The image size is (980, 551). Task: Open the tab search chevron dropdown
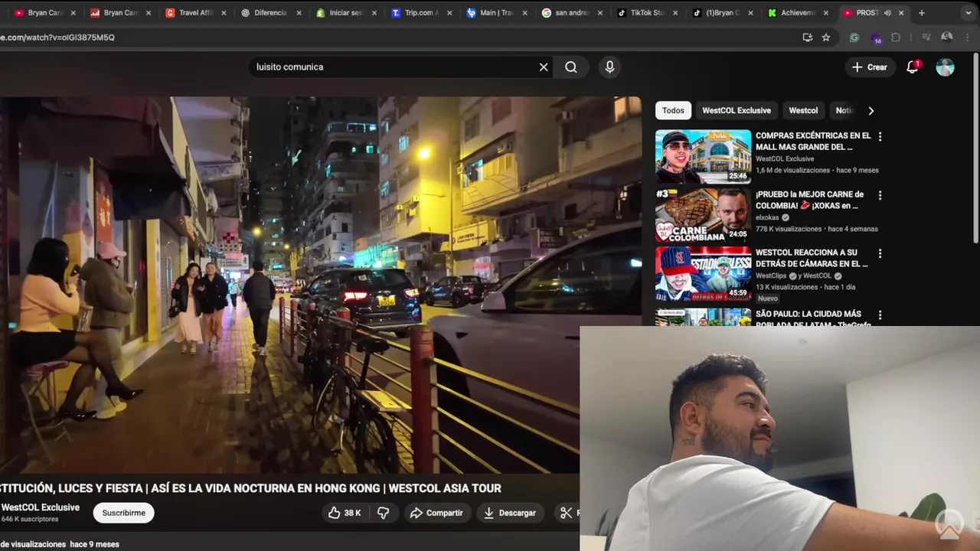(967, 13)
